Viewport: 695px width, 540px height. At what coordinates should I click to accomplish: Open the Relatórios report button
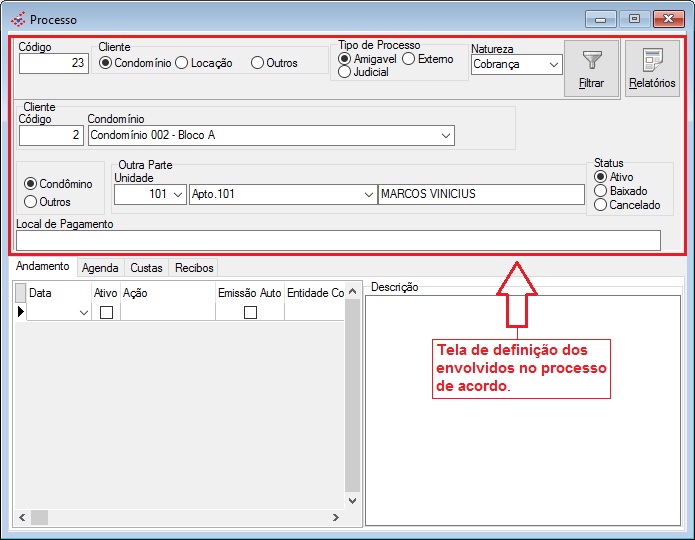(x=652, y=68)
